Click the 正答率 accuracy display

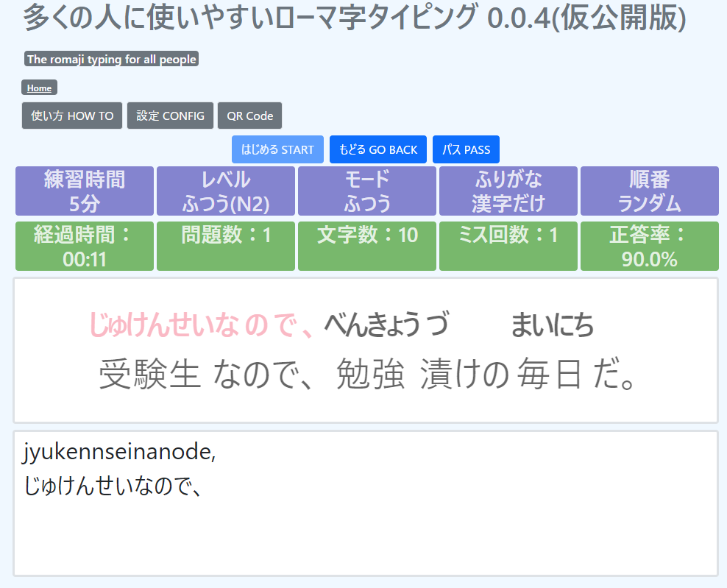(x=649, y=246)
